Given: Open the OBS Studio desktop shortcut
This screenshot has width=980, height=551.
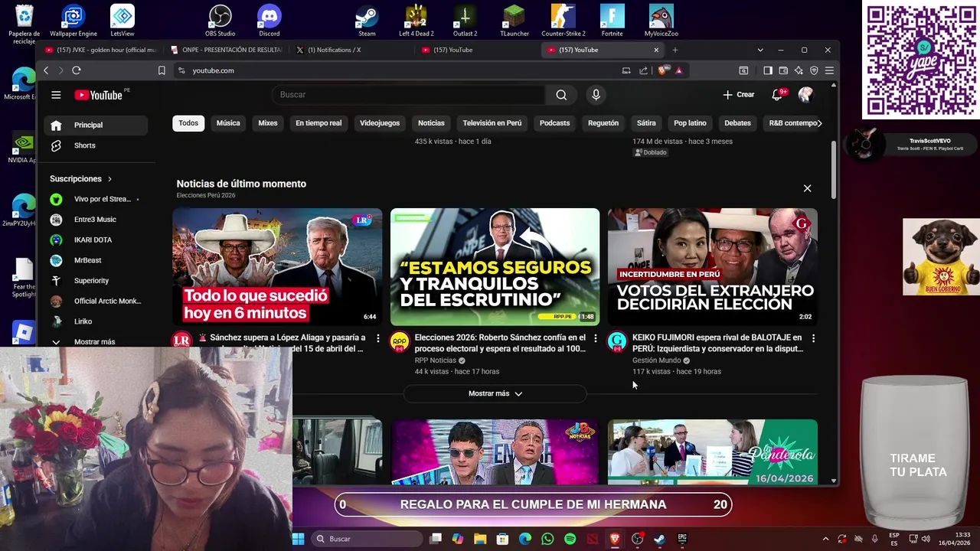Looking at the screenshot, I should pyautogui.click(x=220, y=20).
